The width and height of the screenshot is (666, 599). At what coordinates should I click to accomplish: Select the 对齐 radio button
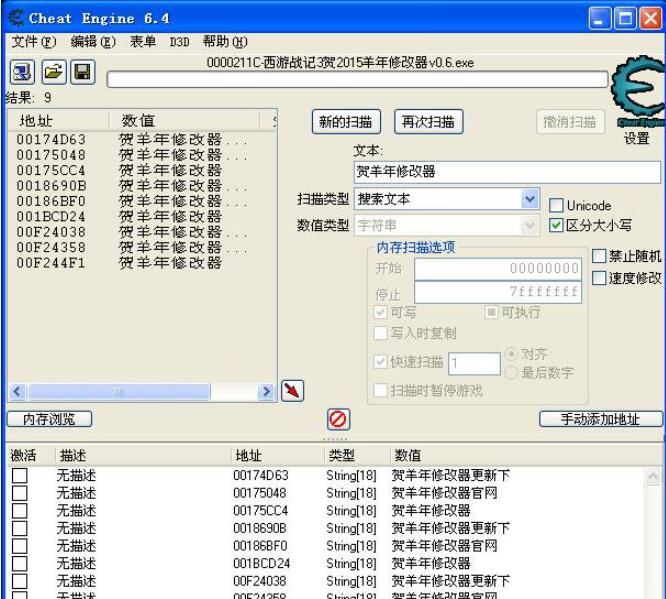[512, 354]
